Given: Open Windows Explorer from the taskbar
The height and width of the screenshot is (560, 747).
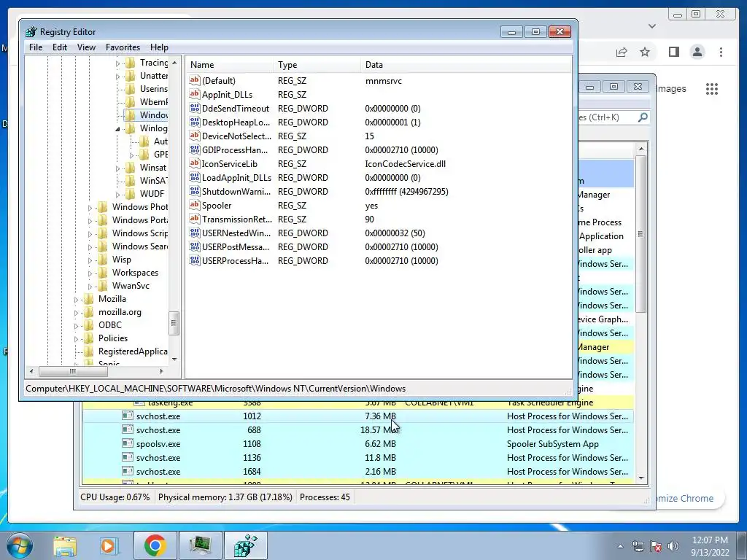Looking at the screenshot, I should pos(65,545).
